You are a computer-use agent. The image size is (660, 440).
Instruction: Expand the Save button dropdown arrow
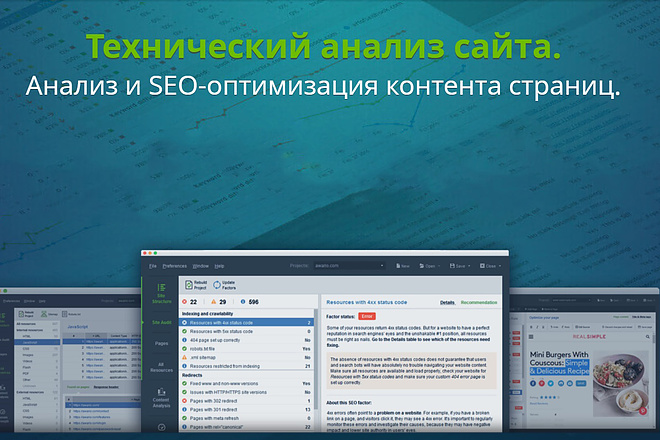(x=469, y=266)
